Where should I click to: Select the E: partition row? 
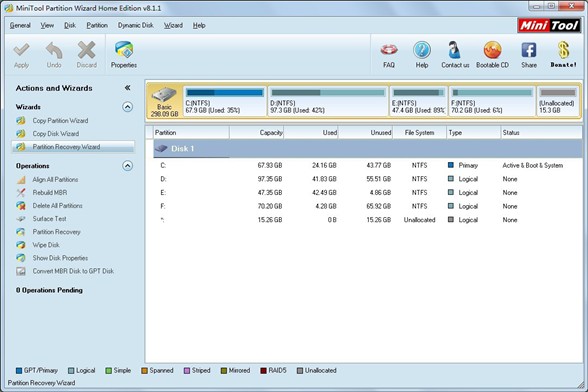coord(368,192)
